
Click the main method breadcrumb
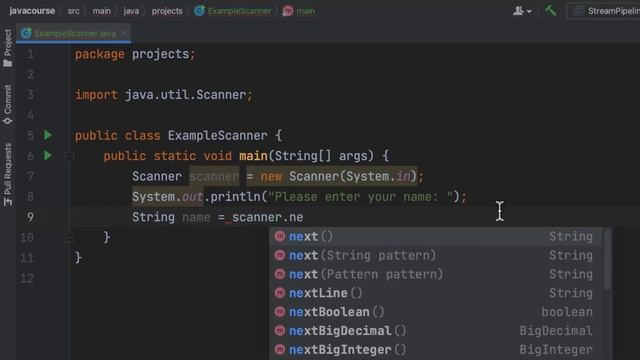tap(299, 11)
